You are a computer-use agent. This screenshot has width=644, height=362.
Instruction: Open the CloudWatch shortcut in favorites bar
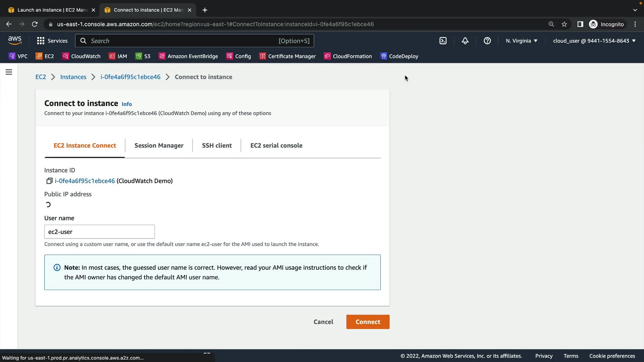click(82, 56)
